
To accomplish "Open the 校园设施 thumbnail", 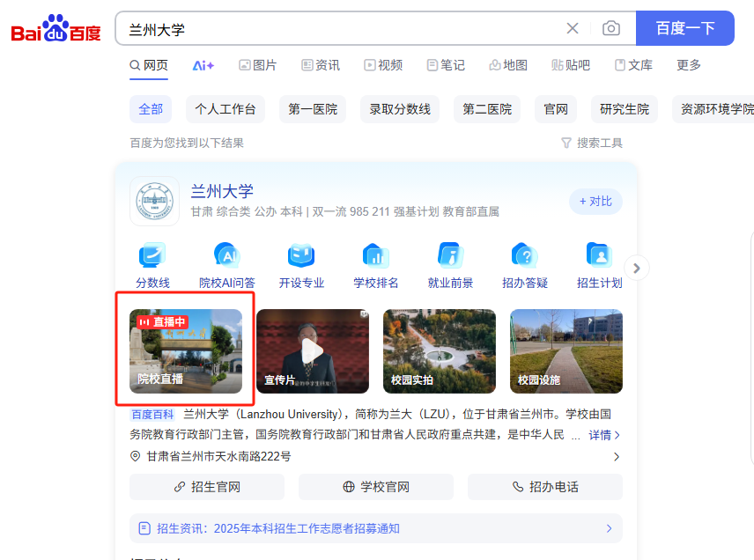I will point(566,351).
